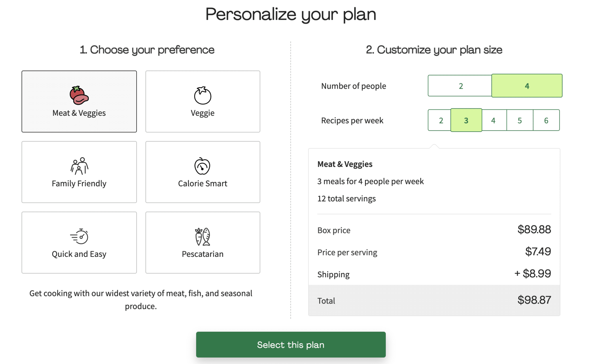Viewport: 590px width, 364px height.
Task: Choose 5 recipes per week
Action: [x=520, y=120]
